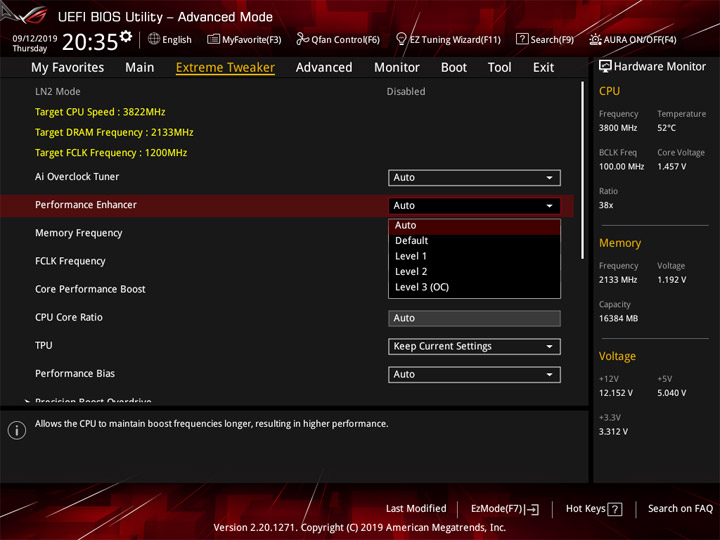Collapse the Performance Enhancer dropdown
The width and height of the screenshot is (720, 540).
(x=474, y=206)
